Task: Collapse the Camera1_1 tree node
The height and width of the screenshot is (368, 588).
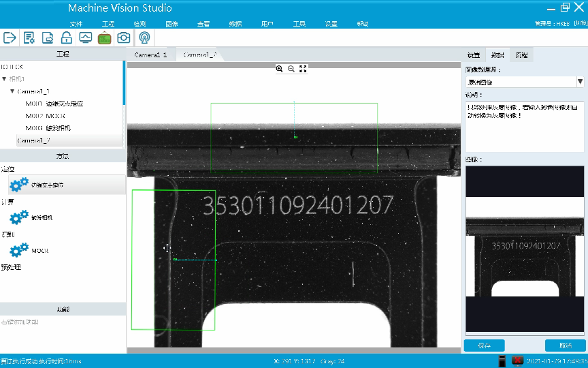Action: pyautogui.click(x=12, y=91)
